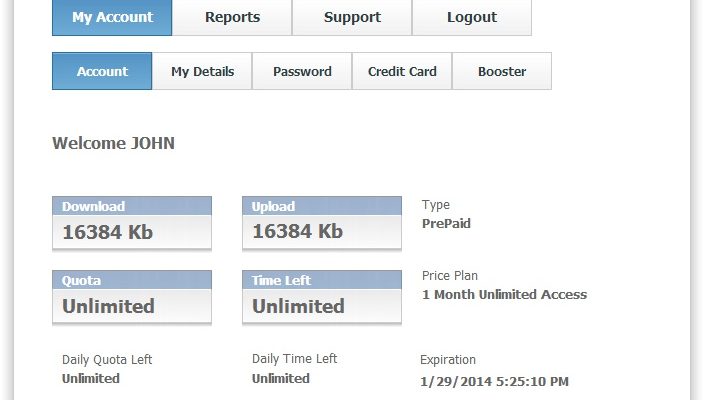The height and width of the screenshot is (400, 704).
Task: Click the Welcome JOHN heading
Action: point(114,143)
